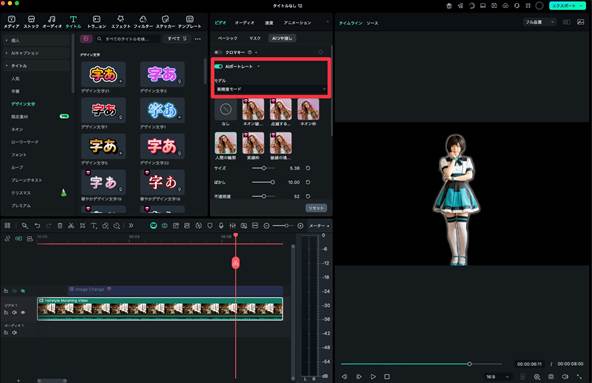Click the redo arrow in timeline toolbar
592x383 pixels.
(48, 225)
